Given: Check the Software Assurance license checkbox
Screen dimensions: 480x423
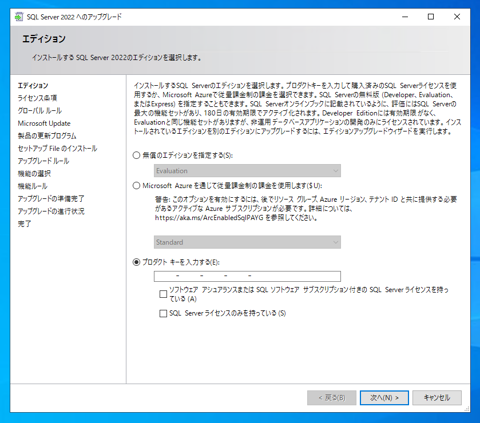Looking at the screenshot, I should [163, 294].
